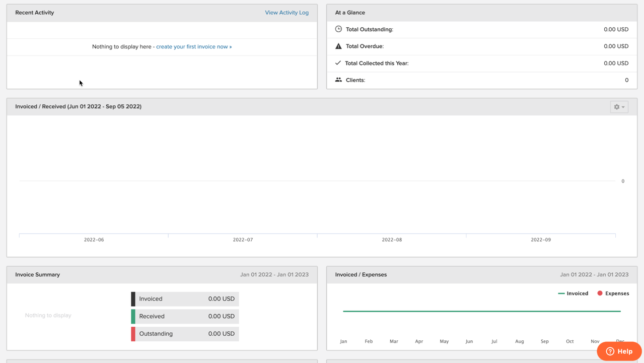Click the green Invoiced legend marker
The width and height of the screenshot is (644, 363).
(x=561, y=293)
